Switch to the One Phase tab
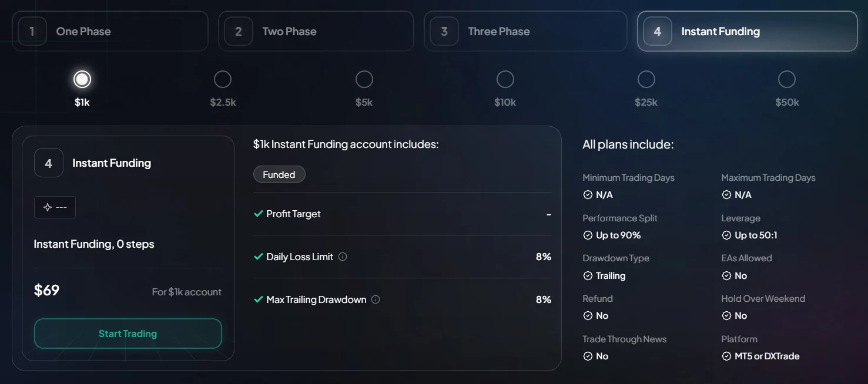 (x=110, y=32)
